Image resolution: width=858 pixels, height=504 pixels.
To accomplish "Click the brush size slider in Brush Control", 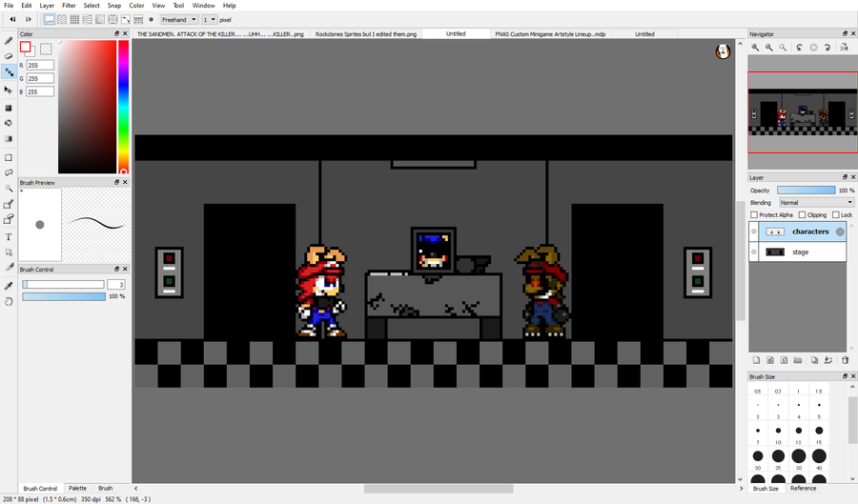I will point(63,284).
